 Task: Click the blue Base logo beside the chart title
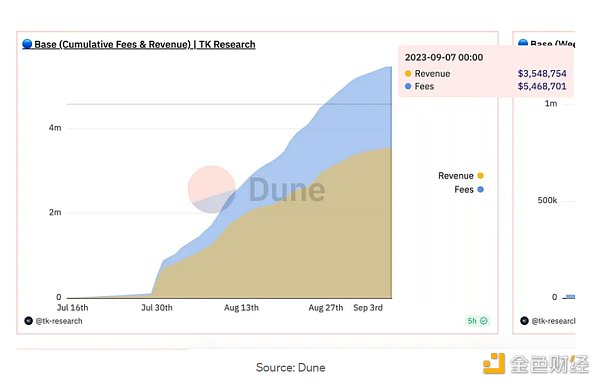[27, 44]
